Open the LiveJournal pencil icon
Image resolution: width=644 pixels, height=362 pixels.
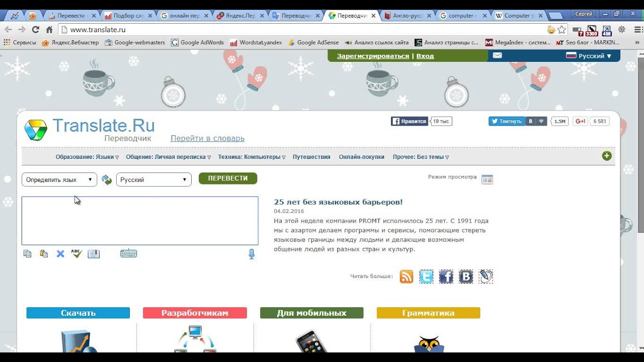pyautogui.click(x=486, y=277)
